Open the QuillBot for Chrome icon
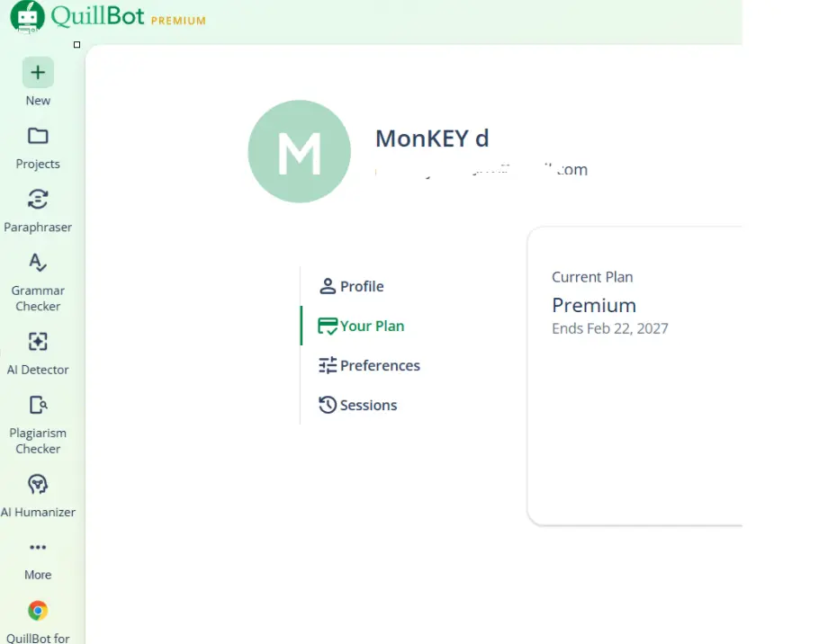Screen dimensions: 819x644 click(x=38, y=611)
